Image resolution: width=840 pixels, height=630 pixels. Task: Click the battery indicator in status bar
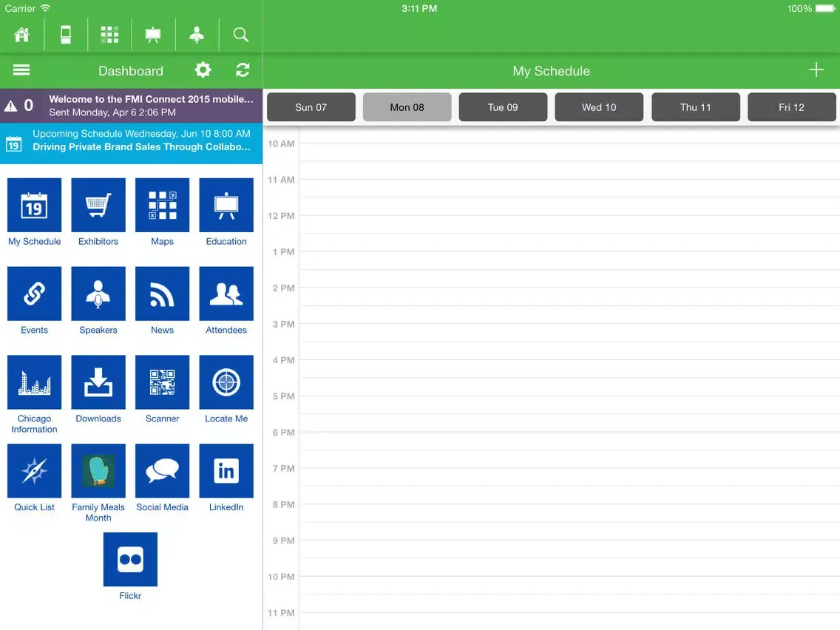tap(825, 9)
